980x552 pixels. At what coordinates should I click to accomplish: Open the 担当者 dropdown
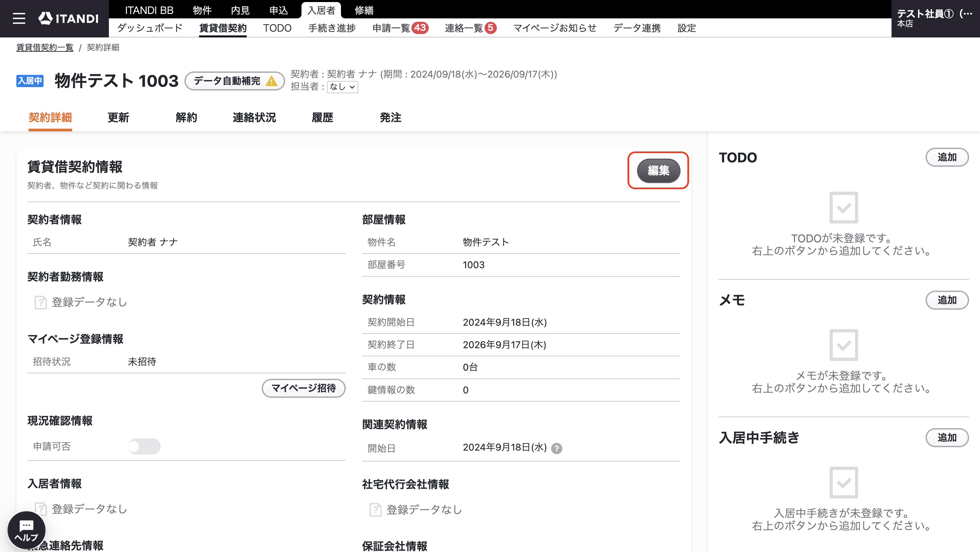coord(342,87)
